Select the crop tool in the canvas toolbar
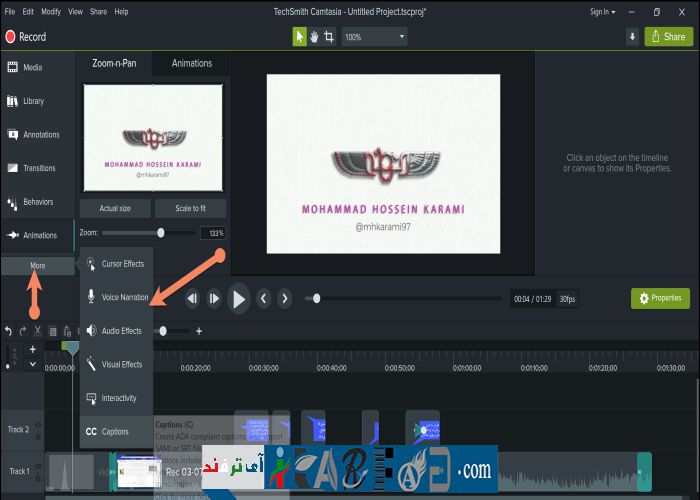The height and width of the screenshot is (500, 700). [329, 37]
